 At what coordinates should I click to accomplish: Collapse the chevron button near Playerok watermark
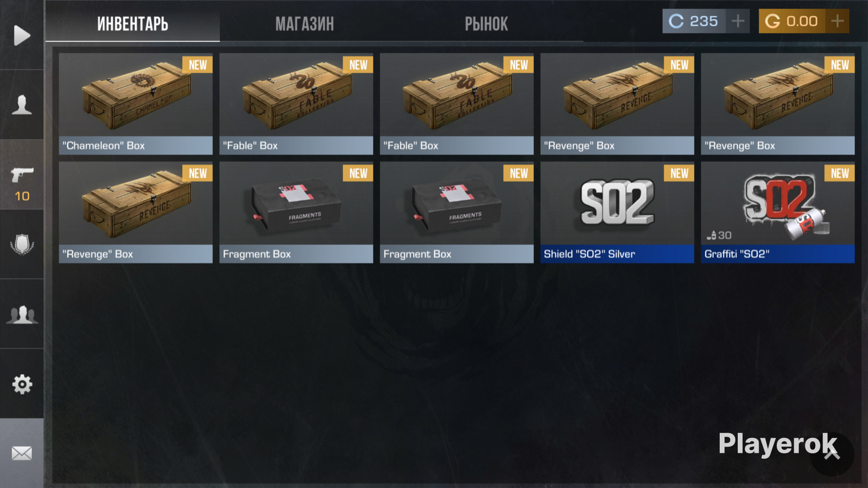point(832,454)
